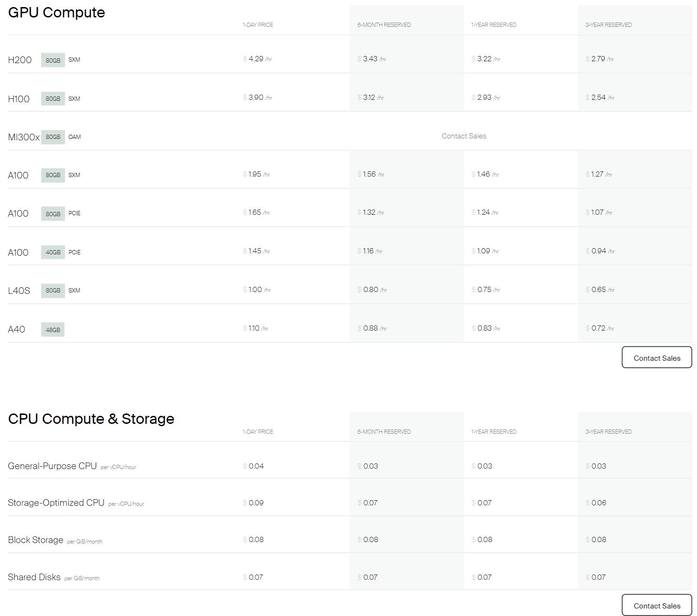697x616 pixels.
Task: Select the 6-MONTH RESERVED header in CPU Compute table
Action: click(x=384, y=432)
